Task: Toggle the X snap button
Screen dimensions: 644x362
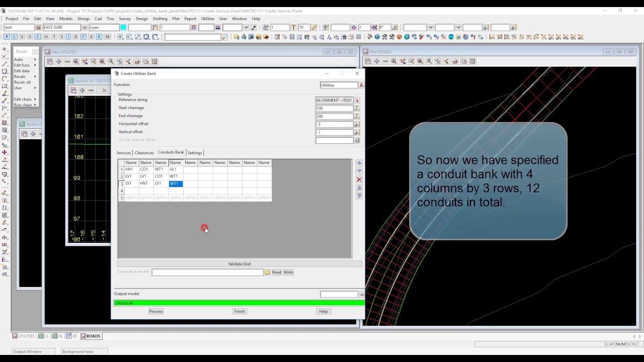Action: pyautogui.click(x=22, y=37)
